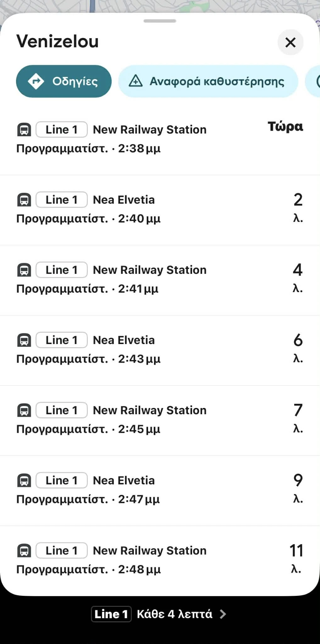Tap metro icon of 2:41 departure
320x644 pixels.
tap(24, 270)
